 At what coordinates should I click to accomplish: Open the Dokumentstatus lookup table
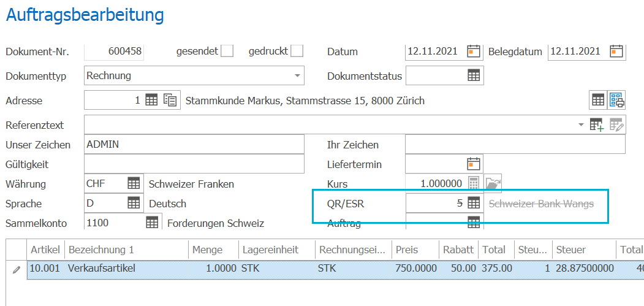point(474,75)
